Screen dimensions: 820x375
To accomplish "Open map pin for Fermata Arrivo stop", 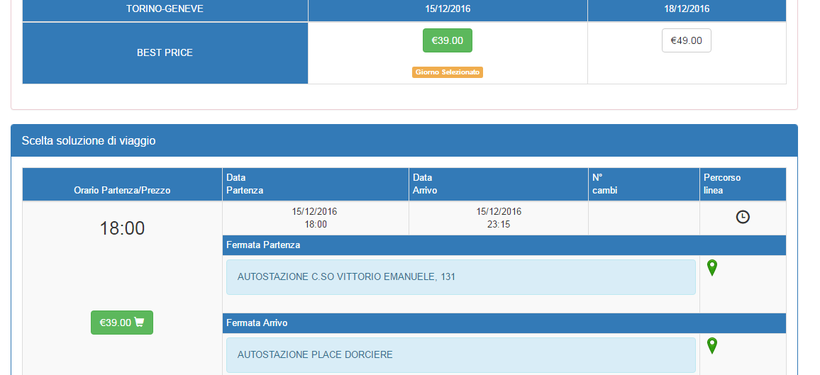I will coord(712,346).
